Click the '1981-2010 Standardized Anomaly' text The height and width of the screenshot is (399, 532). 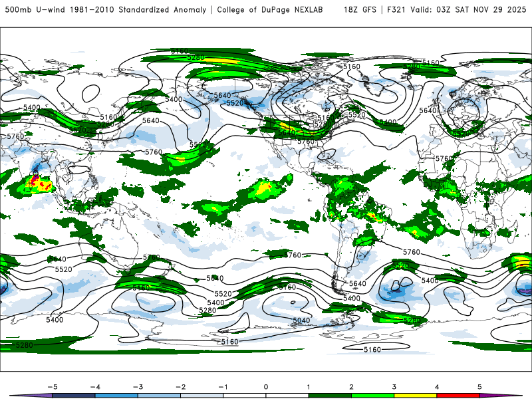click(x=138, y=9)
